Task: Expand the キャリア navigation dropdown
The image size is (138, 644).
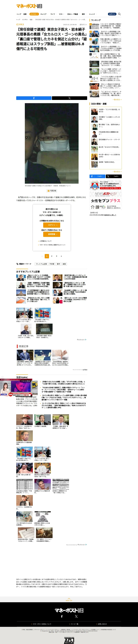Action: (x=44, y=14)
